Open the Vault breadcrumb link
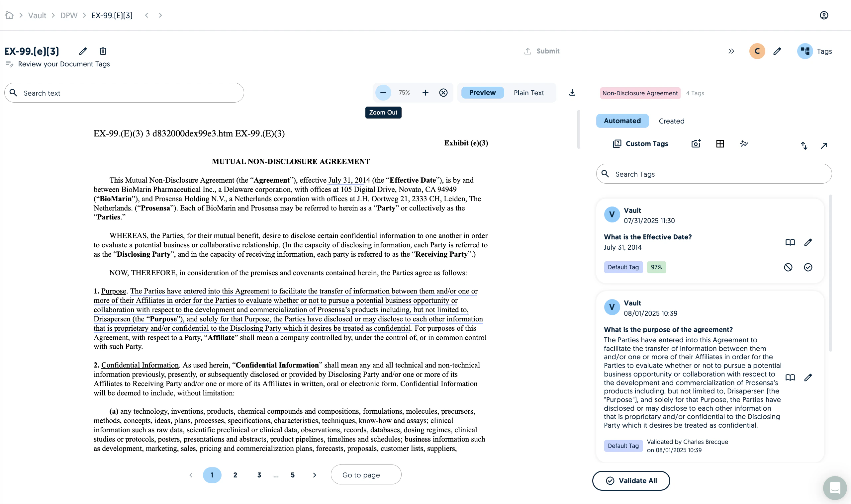The image size is (851, 504). point(37,15)
